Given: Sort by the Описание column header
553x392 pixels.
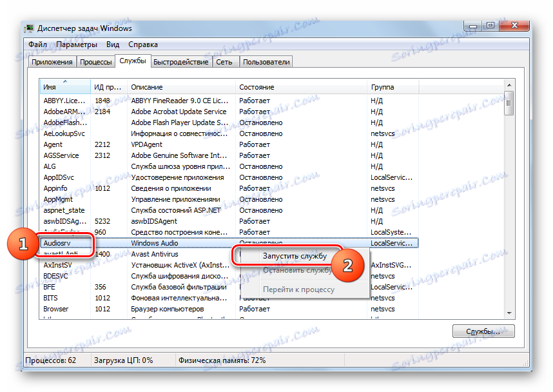Looking at the screenshot, I should [x=181, y=87].
